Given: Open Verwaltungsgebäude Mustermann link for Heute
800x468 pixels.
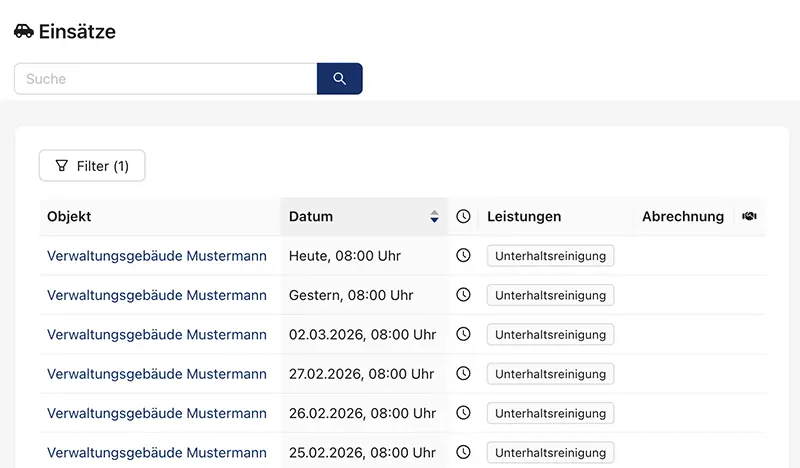Looking at the screenshot, I should pos(157,256).
